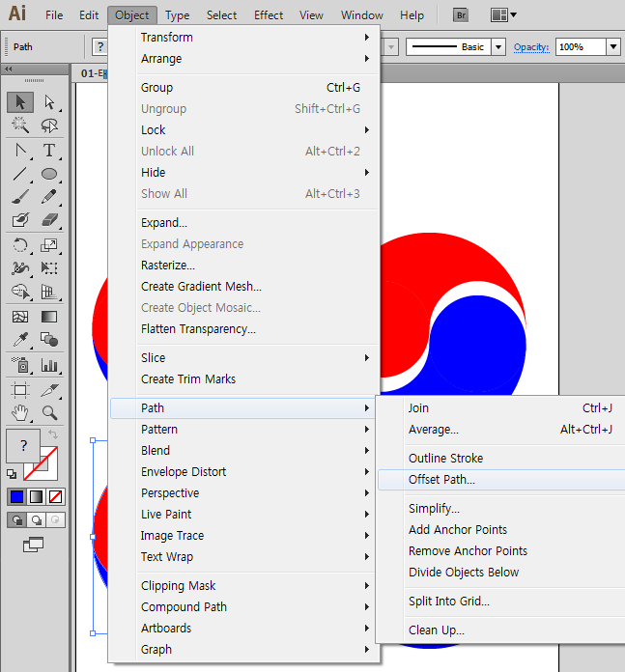Screen dimensions: 625x672
Task: Select the Lasso tool
Action: point(49,126)
